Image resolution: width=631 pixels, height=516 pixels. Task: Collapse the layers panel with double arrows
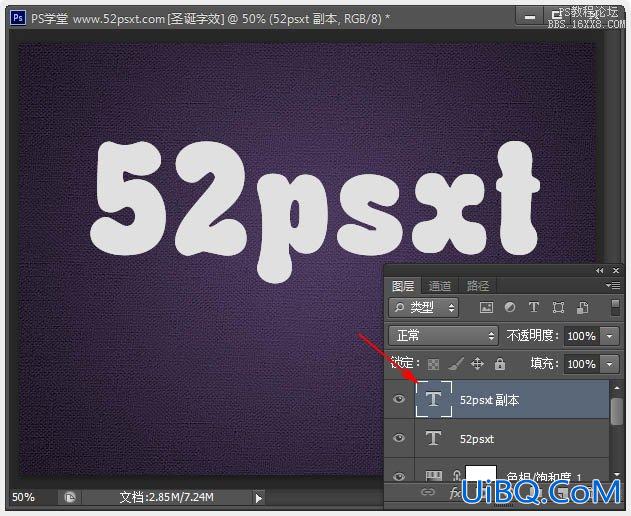coord(599,271)
